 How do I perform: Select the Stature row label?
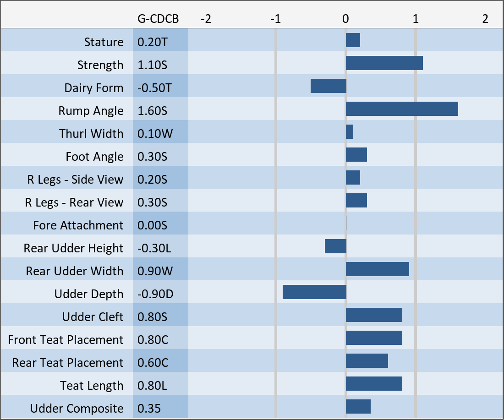coord(104,42)
